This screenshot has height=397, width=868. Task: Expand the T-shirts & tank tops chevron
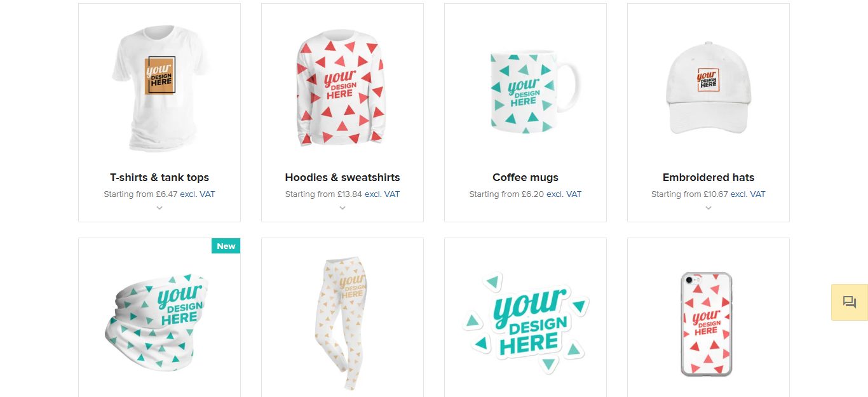159,208
